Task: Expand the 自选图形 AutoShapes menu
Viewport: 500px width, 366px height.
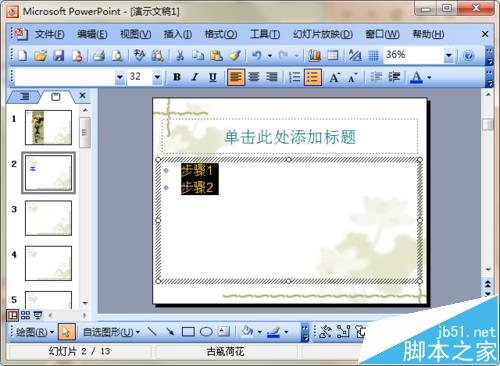Action: pos(111,332)
